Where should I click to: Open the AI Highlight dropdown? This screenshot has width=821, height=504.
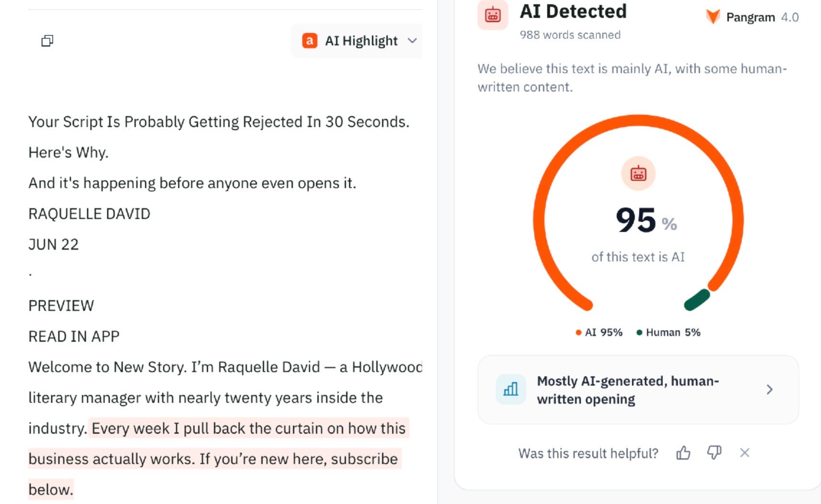[356, 41]
